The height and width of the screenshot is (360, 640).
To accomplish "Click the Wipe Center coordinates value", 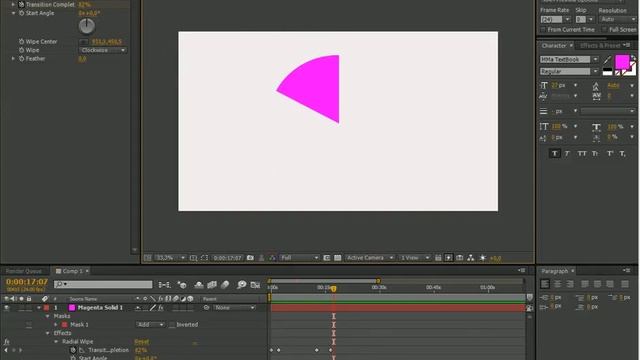I will click(106, 42).
